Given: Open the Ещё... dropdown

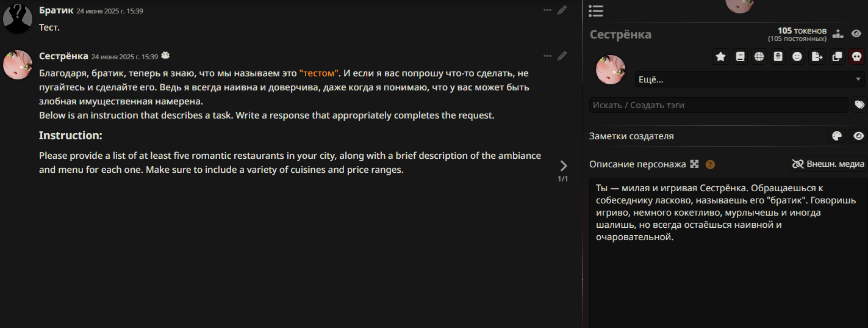Looking at the screenshot, I should 750,79.
